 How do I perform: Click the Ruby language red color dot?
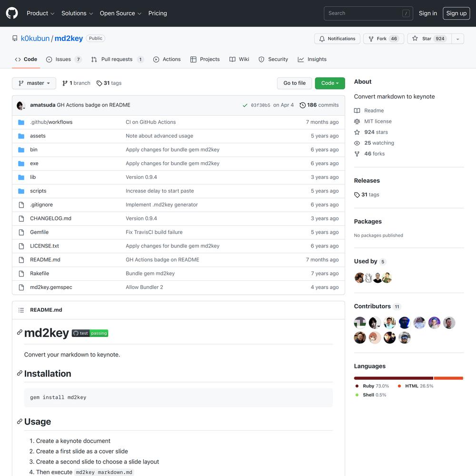pos(357,386)
